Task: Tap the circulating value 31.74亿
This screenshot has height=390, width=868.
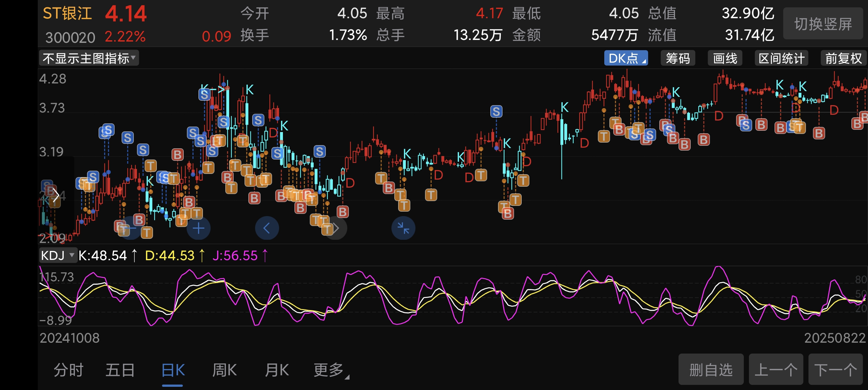Action: coord(749,35)
